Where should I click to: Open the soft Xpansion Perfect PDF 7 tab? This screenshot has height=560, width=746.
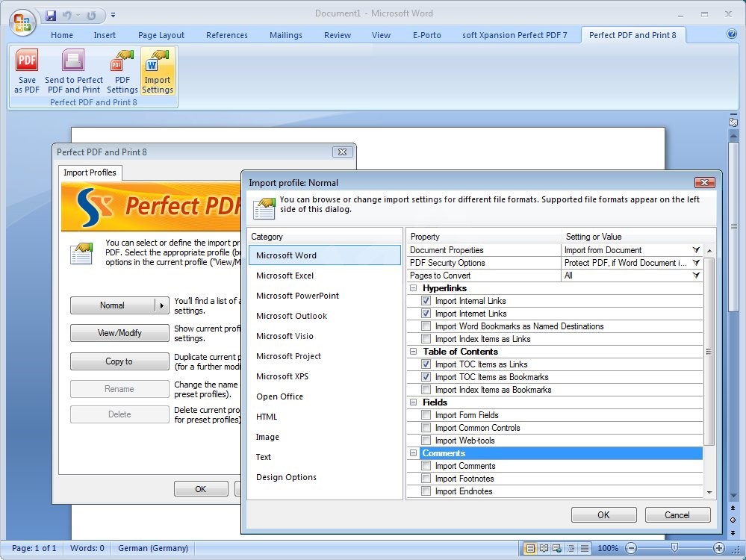[515, 35]
